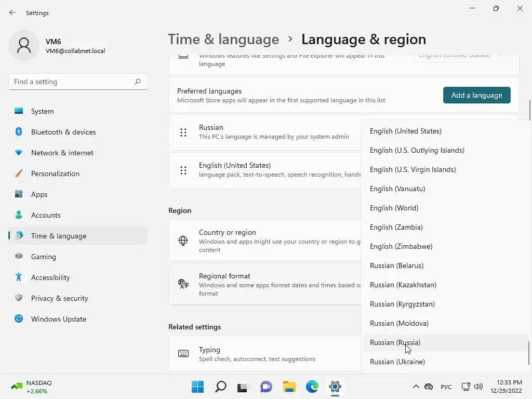Image resolution: width=532 pixels, height=399 pixels.
Task: Open the Privacy & security shield icon
Action: [19, 298]
